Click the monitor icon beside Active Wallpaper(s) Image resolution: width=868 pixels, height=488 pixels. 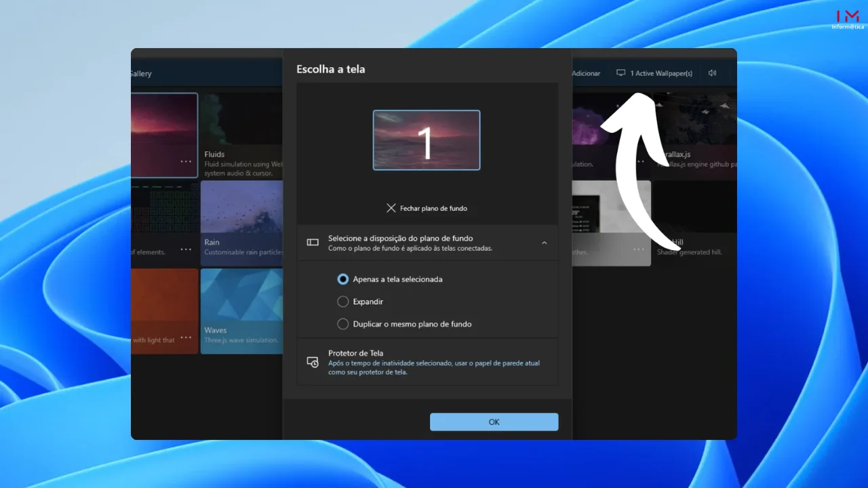pos(620,73)
